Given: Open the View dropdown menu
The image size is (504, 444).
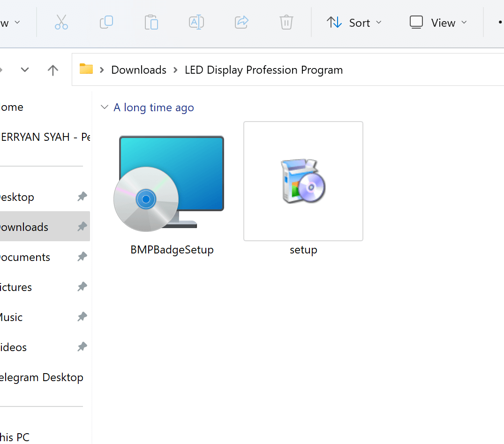Looking at the screenshot, I should point(438,23).
